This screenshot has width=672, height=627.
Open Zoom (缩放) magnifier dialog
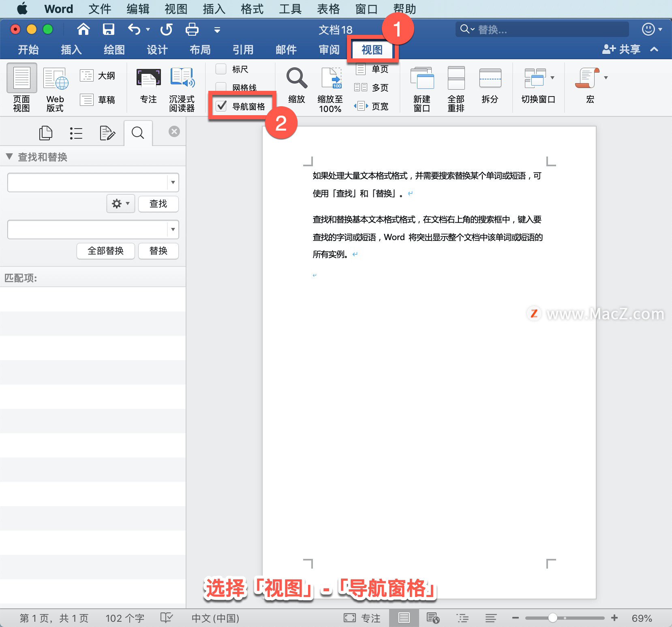coord(297,86)
